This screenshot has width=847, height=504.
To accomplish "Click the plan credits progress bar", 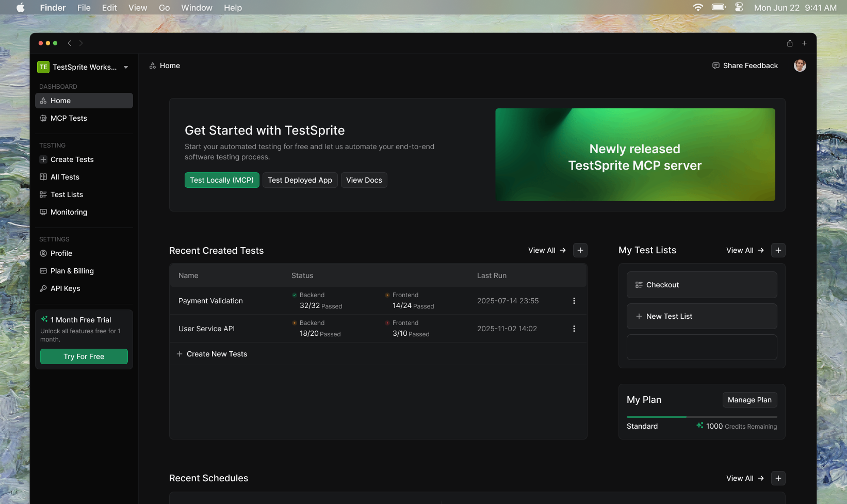I will click(x=702, y=416).
